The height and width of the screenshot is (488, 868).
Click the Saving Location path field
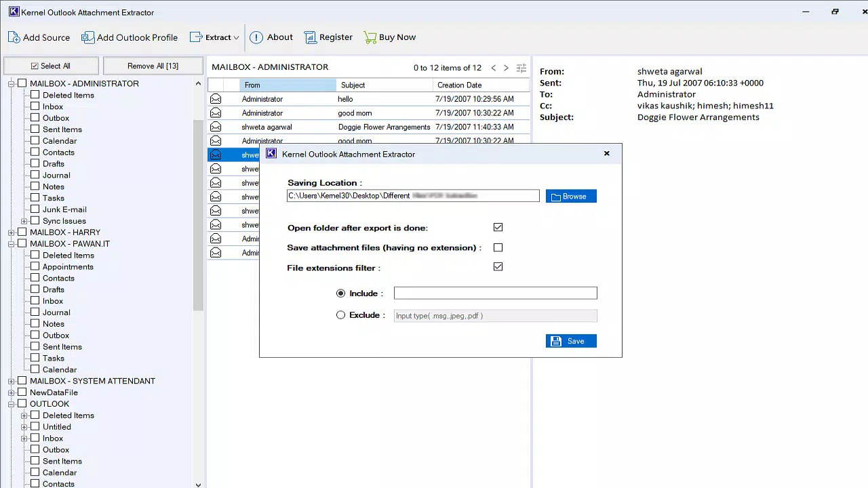point(413,196)
